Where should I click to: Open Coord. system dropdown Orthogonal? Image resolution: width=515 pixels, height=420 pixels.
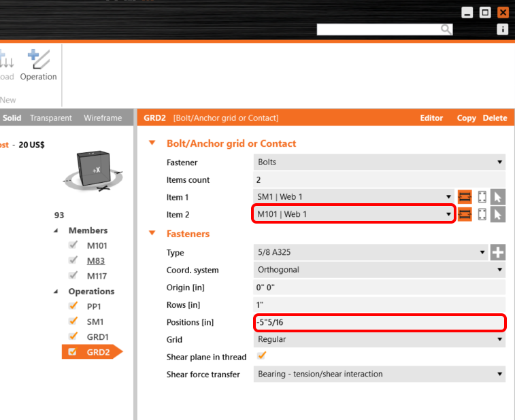pyautogui.click(x=380, y=270)
